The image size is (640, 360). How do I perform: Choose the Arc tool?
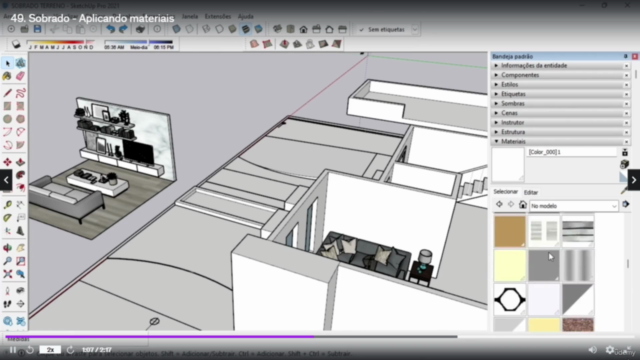click(7, 132)
